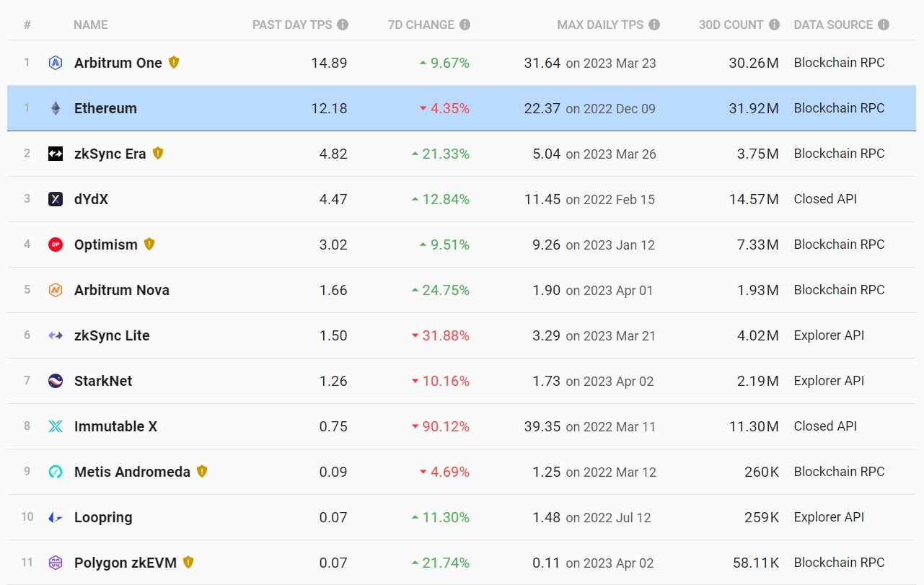Image resolution: width=924 pixels, height=585 pixels.
Task: Click StarkNet's Explorer API data source
Action: [829, 381]
